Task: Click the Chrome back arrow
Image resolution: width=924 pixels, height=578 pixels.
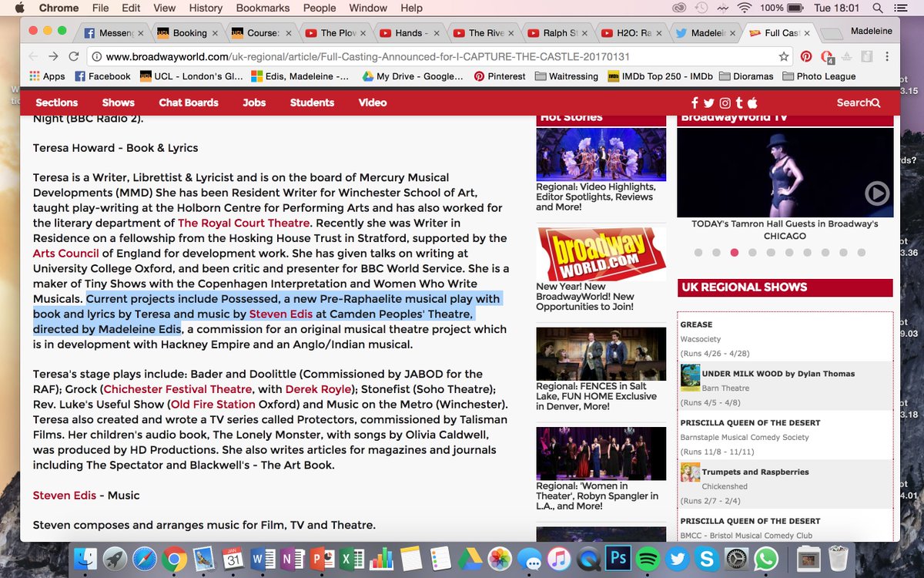Action: [x=33, y=56]
